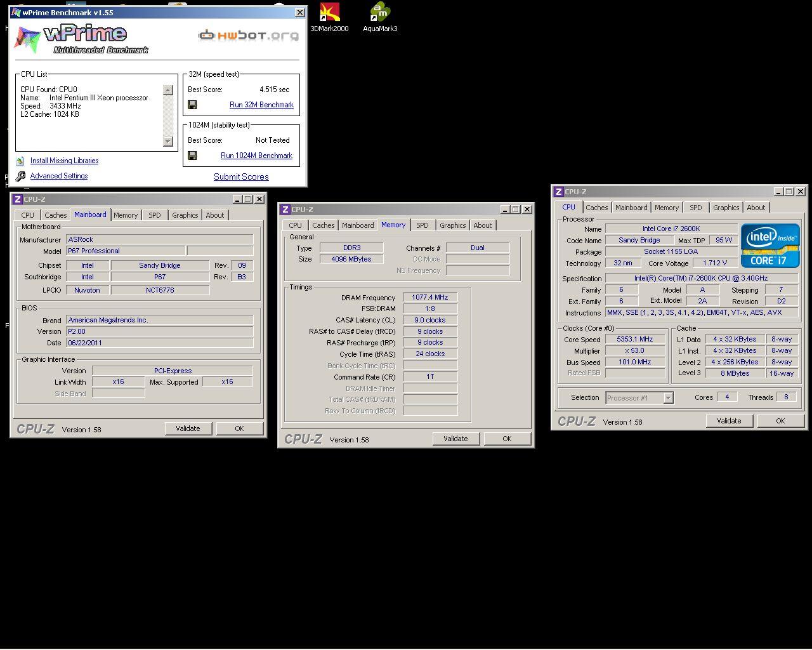Image resolution: width=812 pixels, height=650 pixels.
Task: Click OK in the Mainboard CPU-Z window
Action: [239, 428]
